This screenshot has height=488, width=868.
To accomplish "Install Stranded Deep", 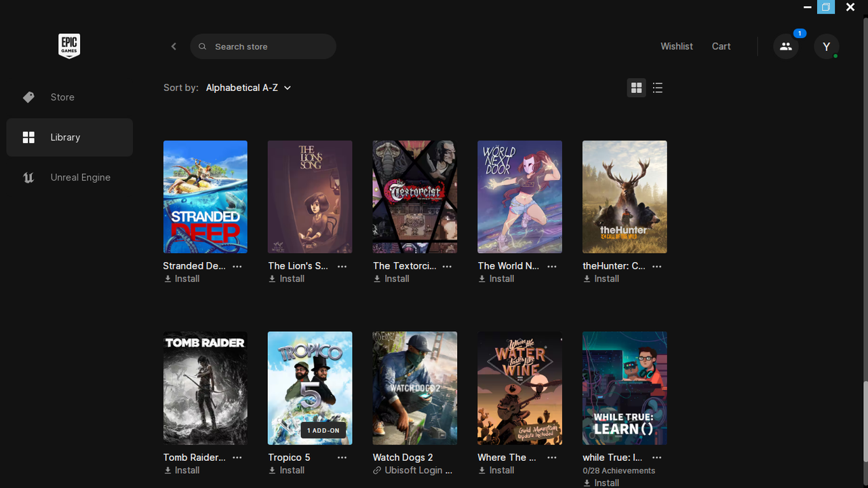I will coord(182,279).
